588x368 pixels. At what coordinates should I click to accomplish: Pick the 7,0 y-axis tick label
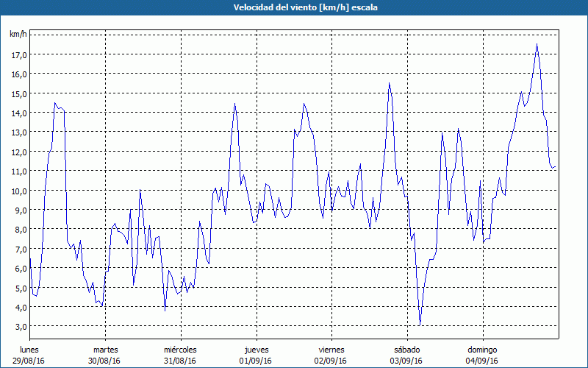[x=18, y=249]
